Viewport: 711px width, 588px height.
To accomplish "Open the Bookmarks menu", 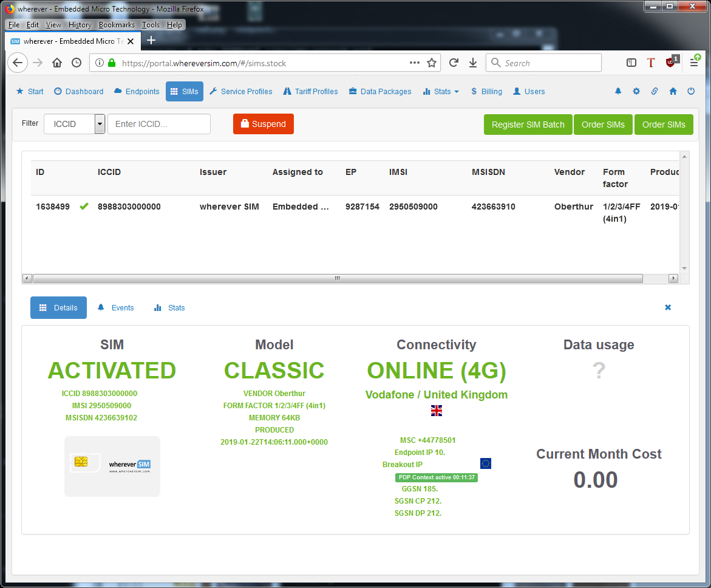I will point(117,25).
